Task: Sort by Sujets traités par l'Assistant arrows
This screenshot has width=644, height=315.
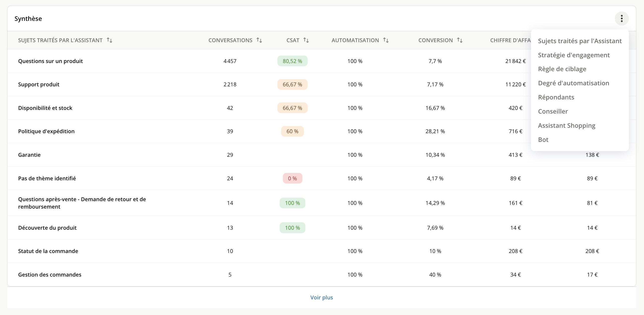Action: point(110,40)
